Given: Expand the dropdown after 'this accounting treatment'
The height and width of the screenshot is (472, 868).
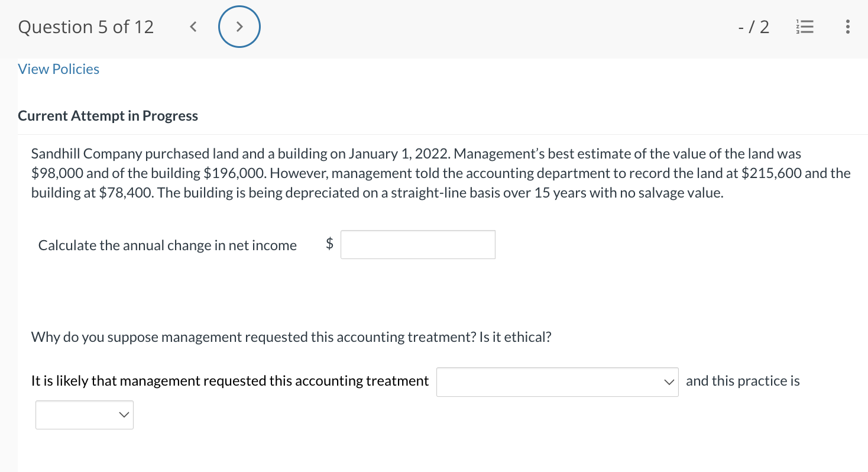Looking at the screenshot, I should (x=556, y=382).
